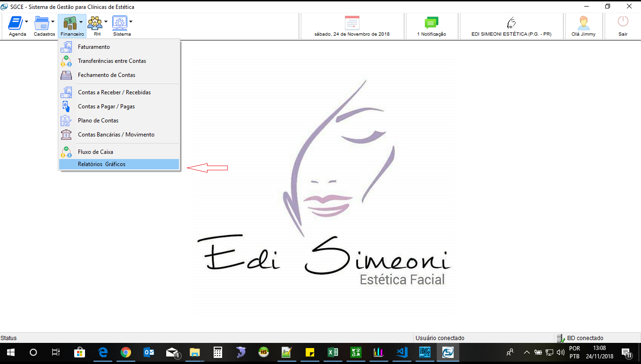Launch Excel from the taskbar

coord(333,352)
